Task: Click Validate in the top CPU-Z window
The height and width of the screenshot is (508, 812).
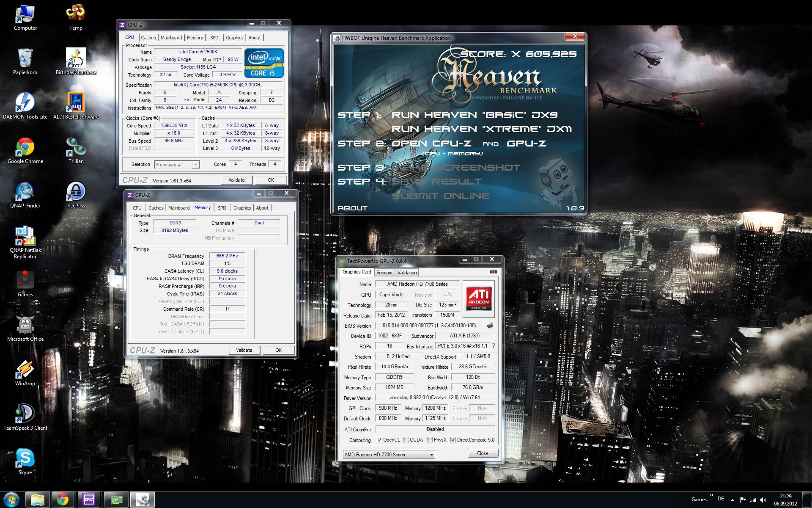Action: point(236,180)
